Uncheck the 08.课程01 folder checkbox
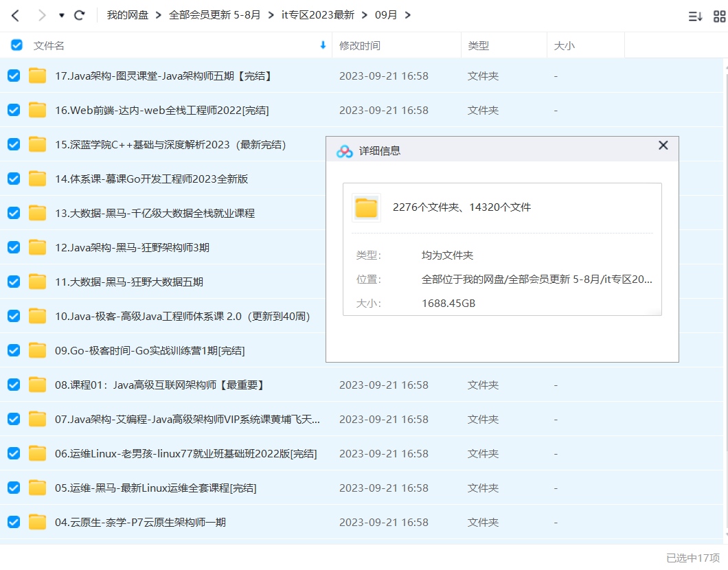 coord(14,385)
